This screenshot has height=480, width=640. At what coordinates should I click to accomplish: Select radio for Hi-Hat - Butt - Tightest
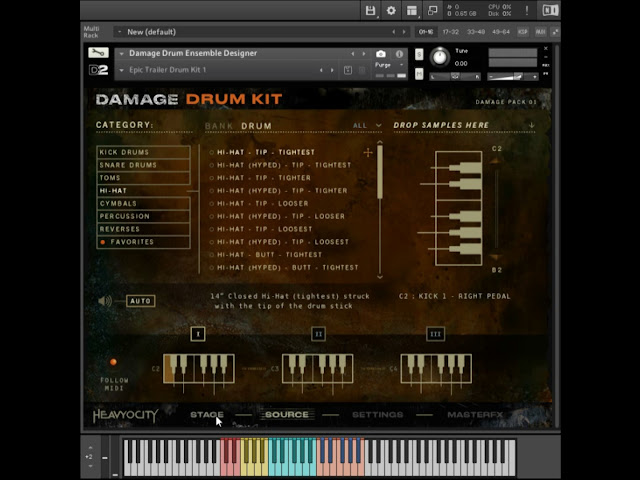[211, 255]
